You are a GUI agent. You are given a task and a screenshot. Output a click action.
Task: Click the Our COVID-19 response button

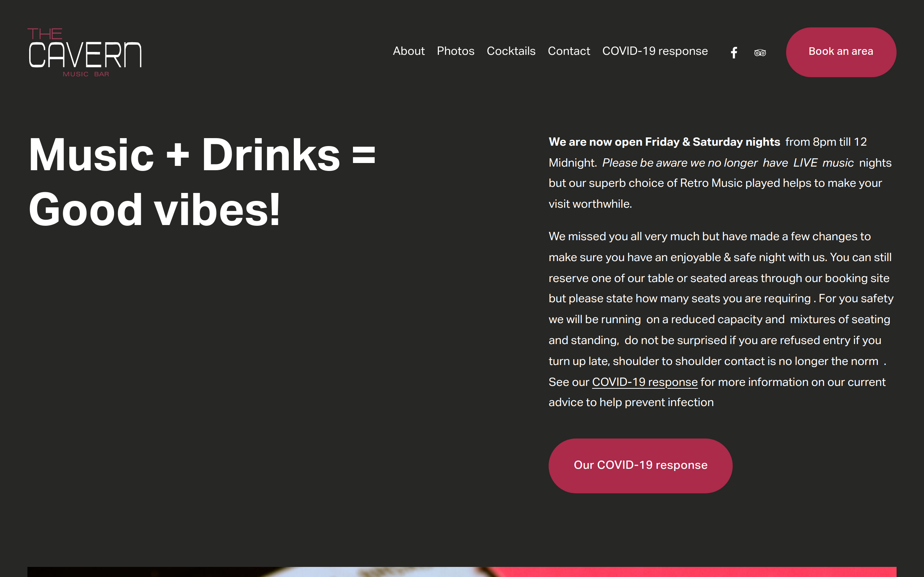640,466
